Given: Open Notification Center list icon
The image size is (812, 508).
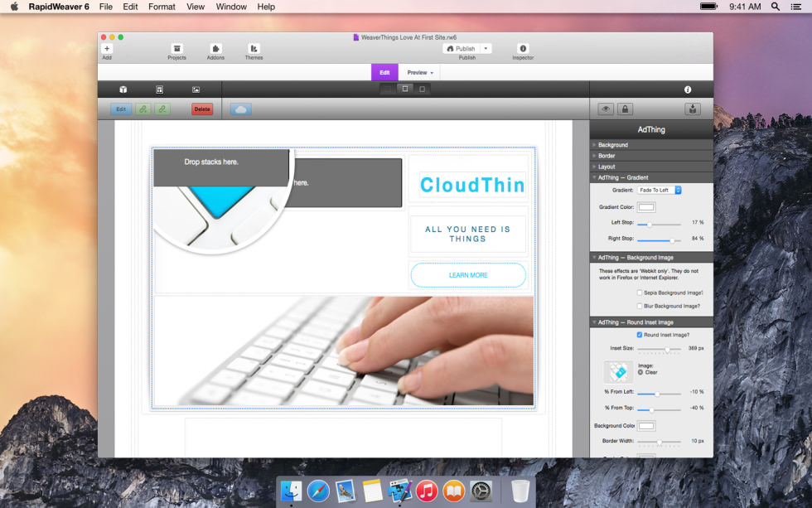Looking at the screenshot, I should point(796,7).
